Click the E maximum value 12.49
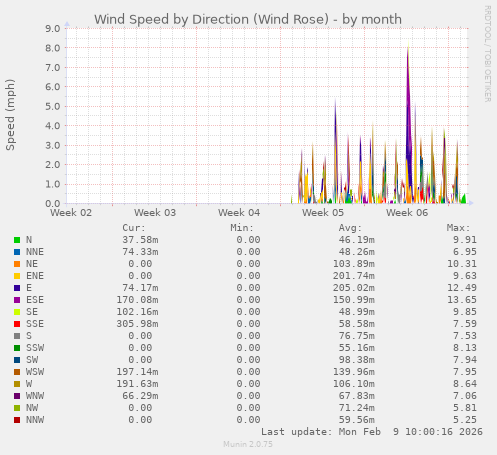Image resolution: width=497 pixels, height=455 pixels. pyautogui.click(x=462, y=288)
